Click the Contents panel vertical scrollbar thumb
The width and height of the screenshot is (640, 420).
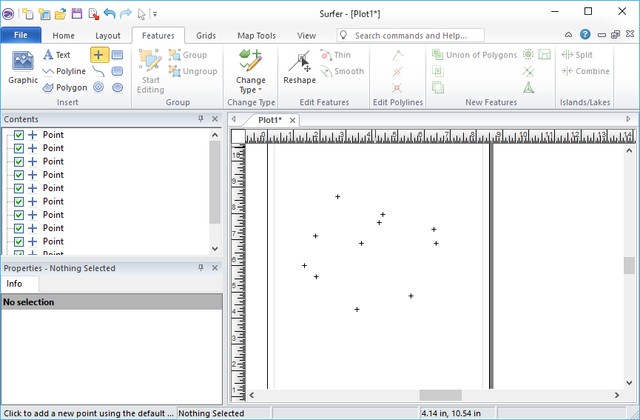click(215, 182)
